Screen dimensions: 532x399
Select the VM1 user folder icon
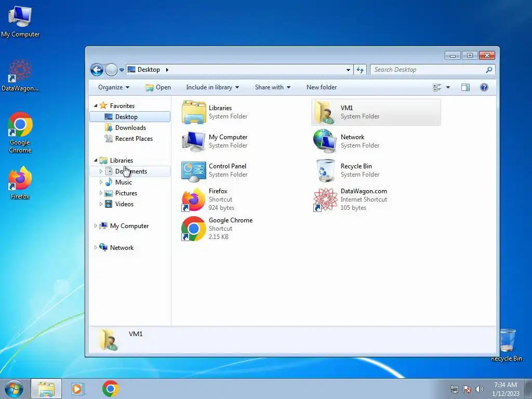coord(325,112)
